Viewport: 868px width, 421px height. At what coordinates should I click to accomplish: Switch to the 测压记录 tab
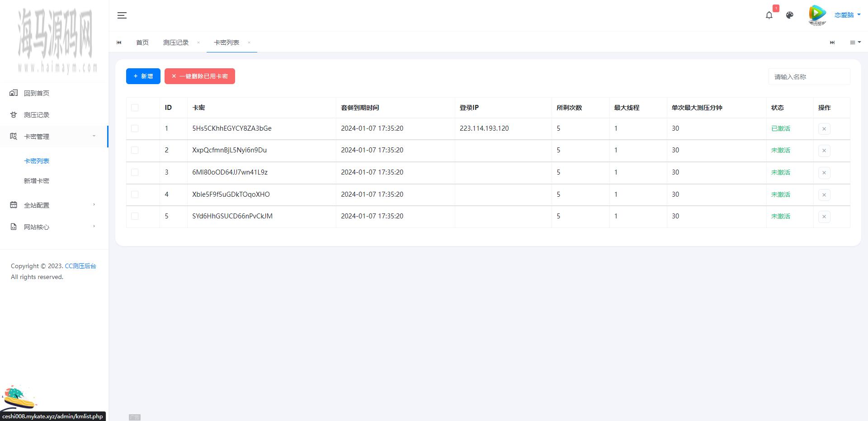[x=176, y=43]
